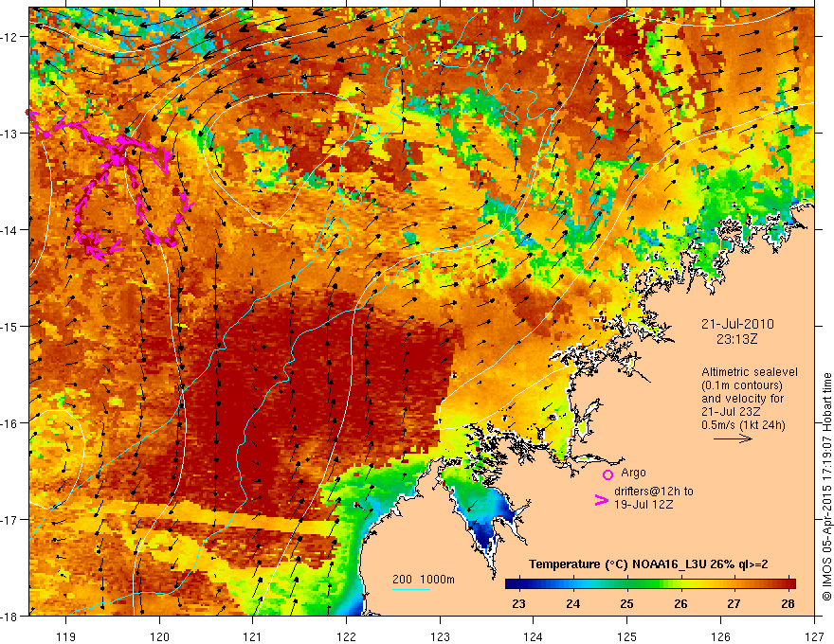Click latitude axis label '-15'
834x644 pixels.
(10, 326)
